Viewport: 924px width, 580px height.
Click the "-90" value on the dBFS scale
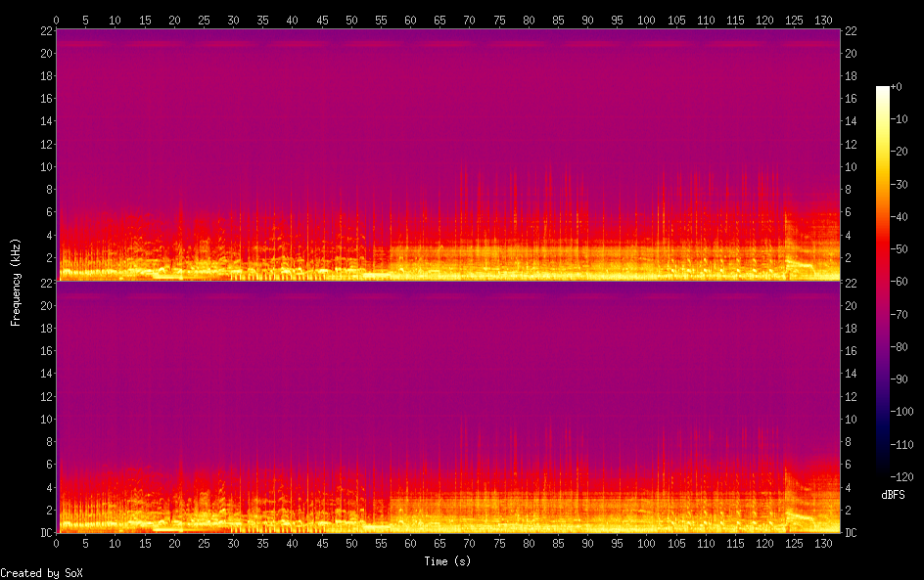(900, 379)
